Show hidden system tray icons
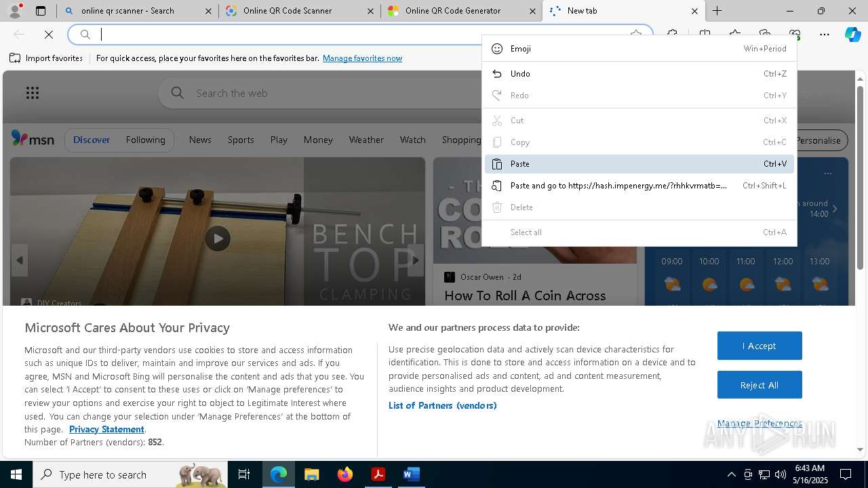 point(731,474)
